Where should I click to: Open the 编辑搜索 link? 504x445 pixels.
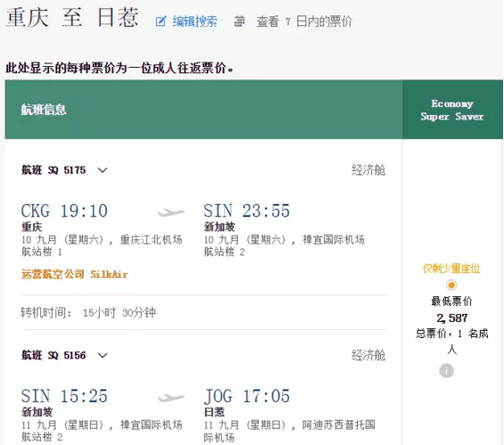(194, 21)
